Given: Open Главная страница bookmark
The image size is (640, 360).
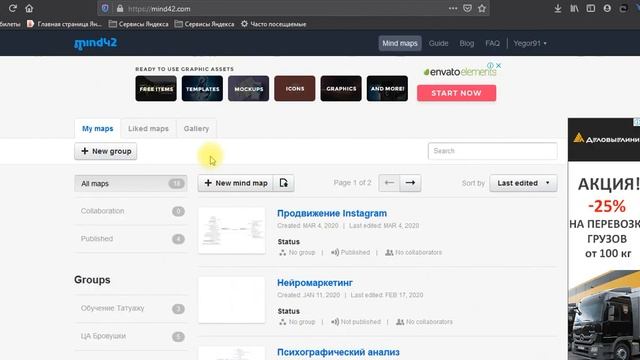Looking at the screenshot, I should click(x=64, y=24).
